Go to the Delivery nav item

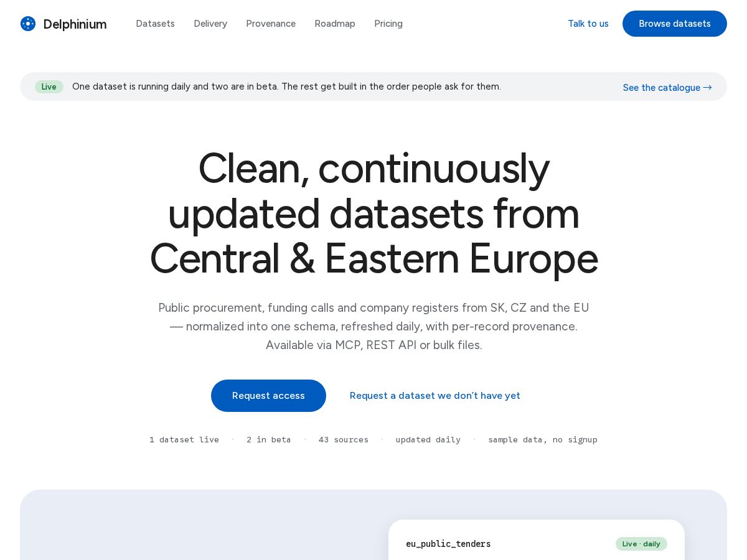[x=210, y=24]
